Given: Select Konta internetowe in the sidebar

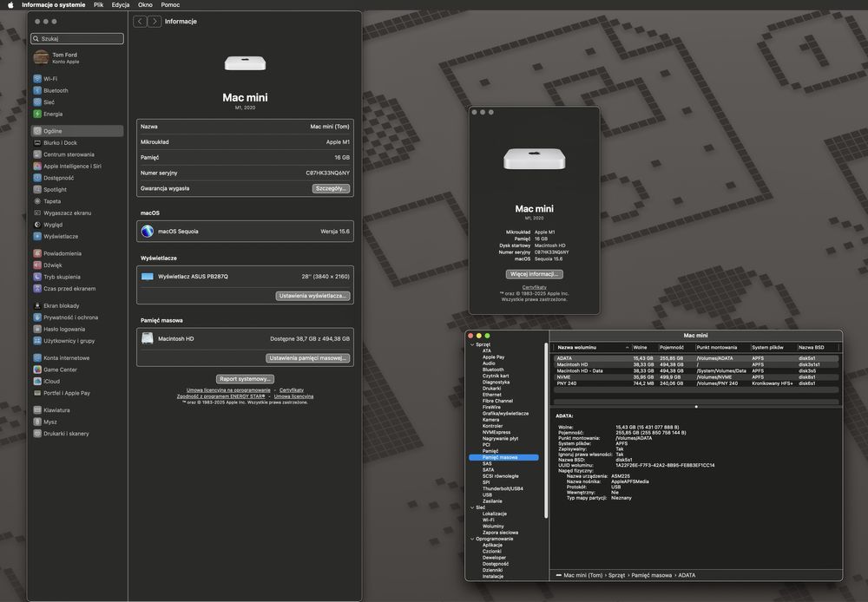Looking at the screenshot, I should click(x=77, y=358).
